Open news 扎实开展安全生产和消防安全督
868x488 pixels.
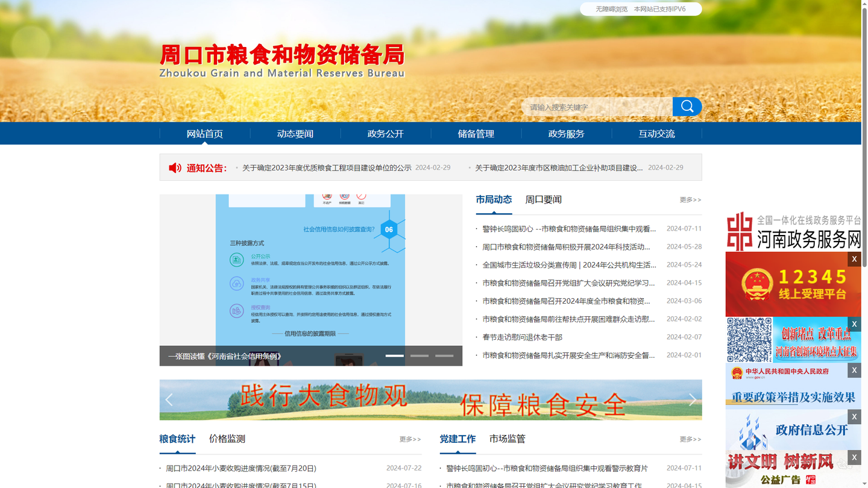568,355
